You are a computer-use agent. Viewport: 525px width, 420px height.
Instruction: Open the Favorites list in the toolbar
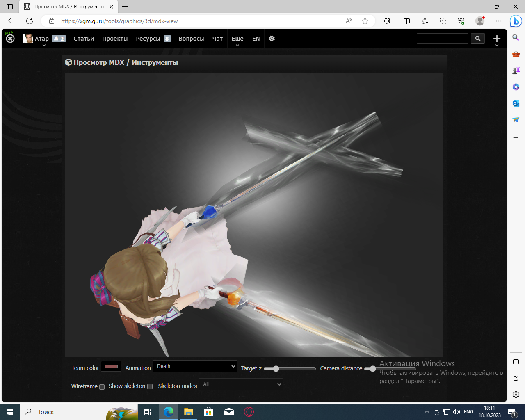[425, 21]
